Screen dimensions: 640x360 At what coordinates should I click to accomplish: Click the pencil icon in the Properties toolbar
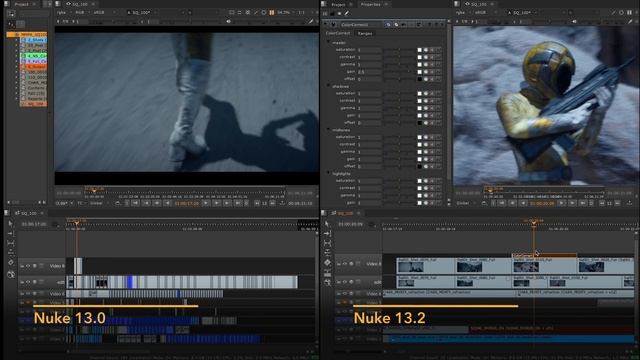347,13
